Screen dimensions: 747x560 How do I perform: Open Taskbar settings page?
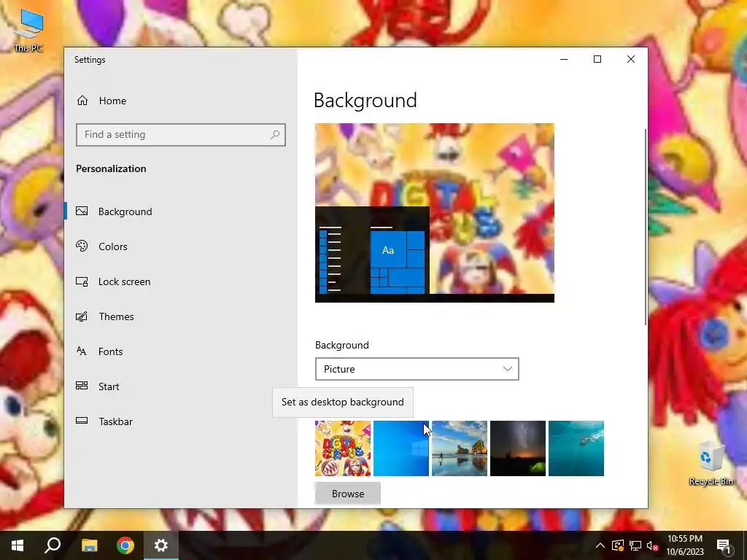[181, 421]
